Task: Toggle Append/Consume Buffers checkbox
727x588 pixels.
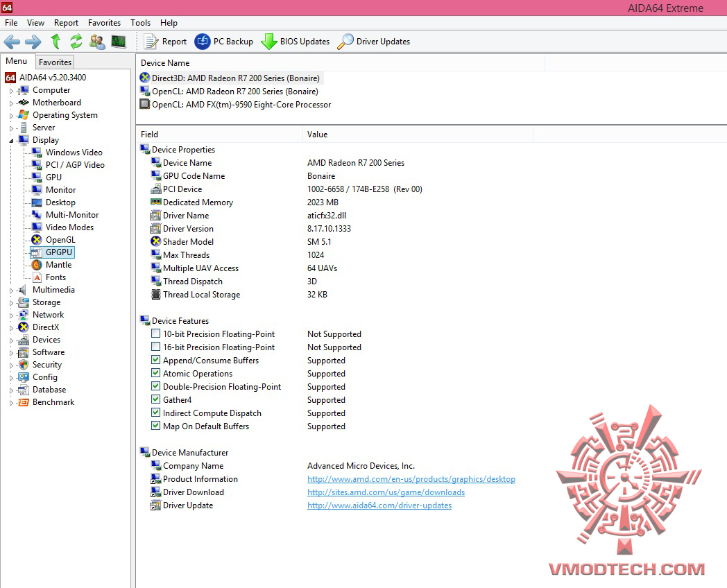Action: pyautogui.click(x=156, y=360)
